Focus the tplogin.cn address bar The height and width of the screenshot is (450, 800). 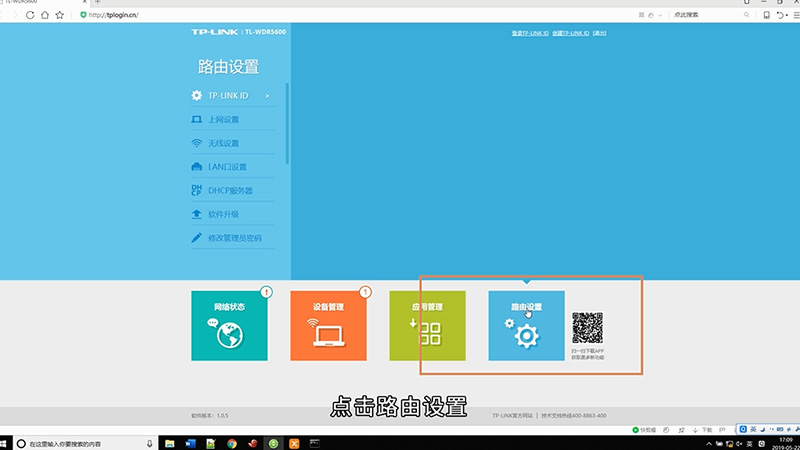(113, 15)
